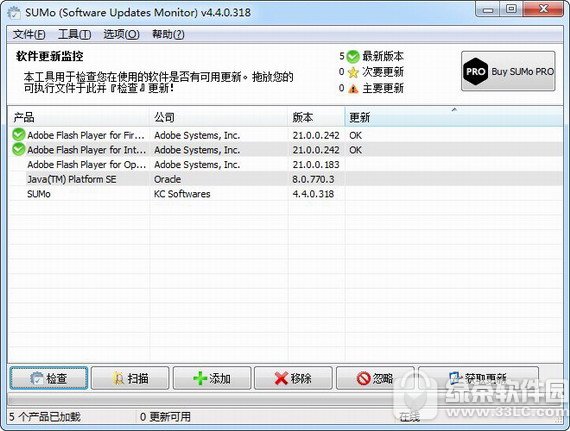
Task: Click the SUMo app icon in title bar
Action: pyautogui.click(x=14, y=12)
